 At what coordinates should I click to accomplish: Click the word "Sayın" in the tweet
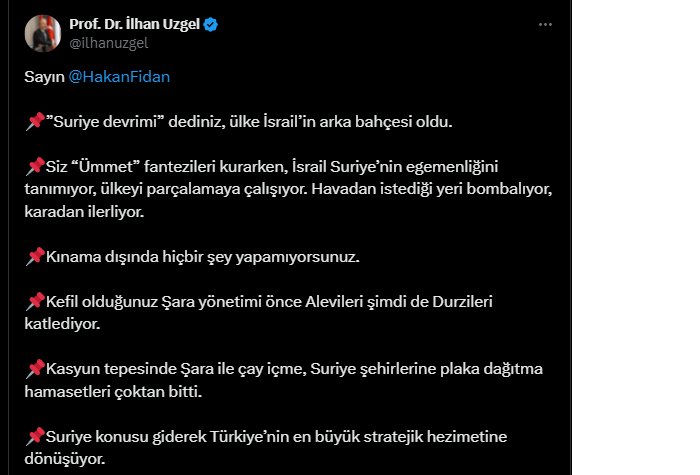(43, 77)
